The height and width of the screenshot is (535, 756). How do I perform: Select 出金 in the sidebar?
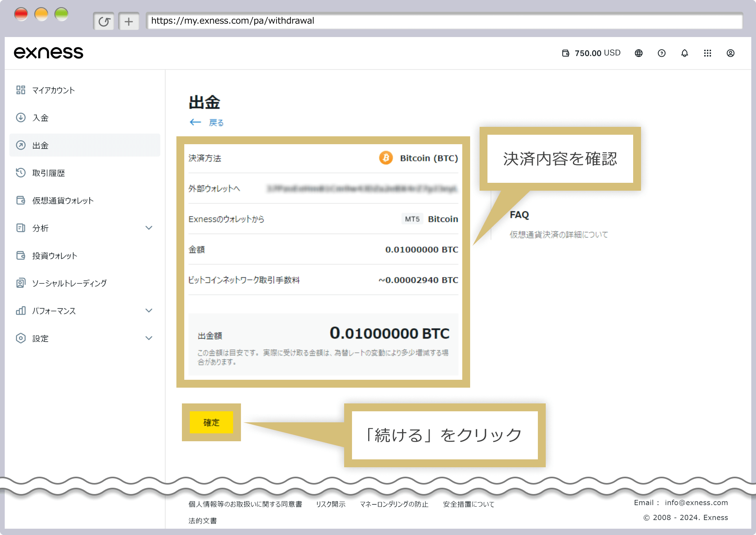(x=85, y=145)
